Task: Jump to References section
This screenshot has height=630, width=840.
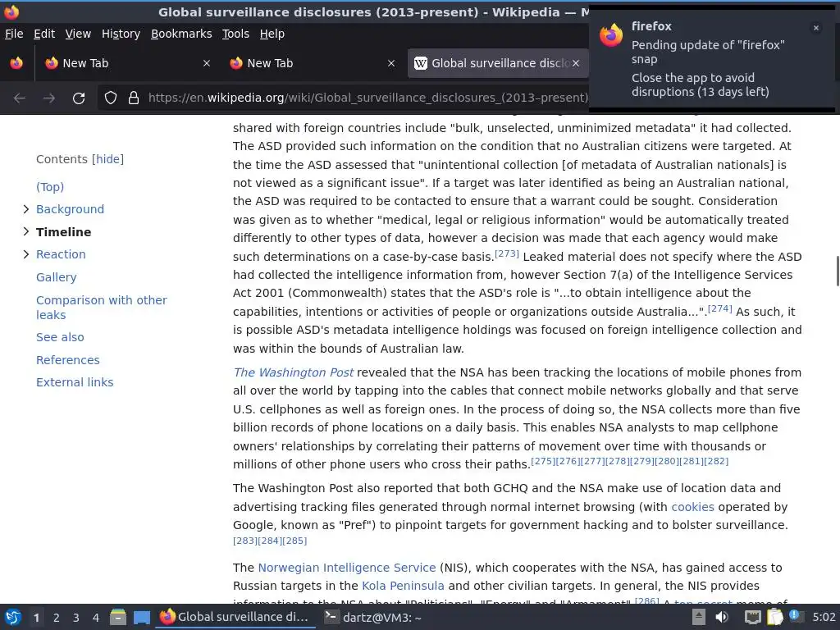Action: click(67, 360)
